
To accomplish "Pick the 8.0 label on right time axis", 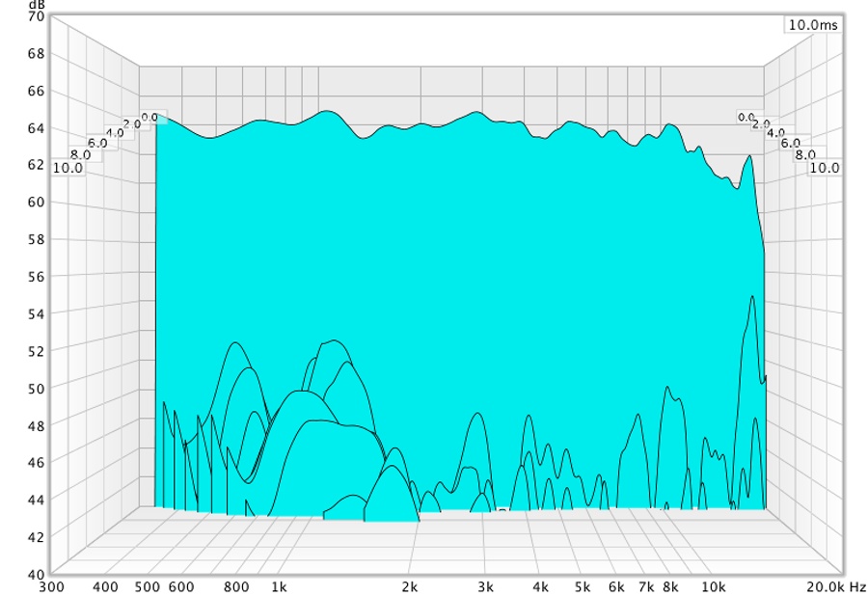I will click(x=805, y=155).
